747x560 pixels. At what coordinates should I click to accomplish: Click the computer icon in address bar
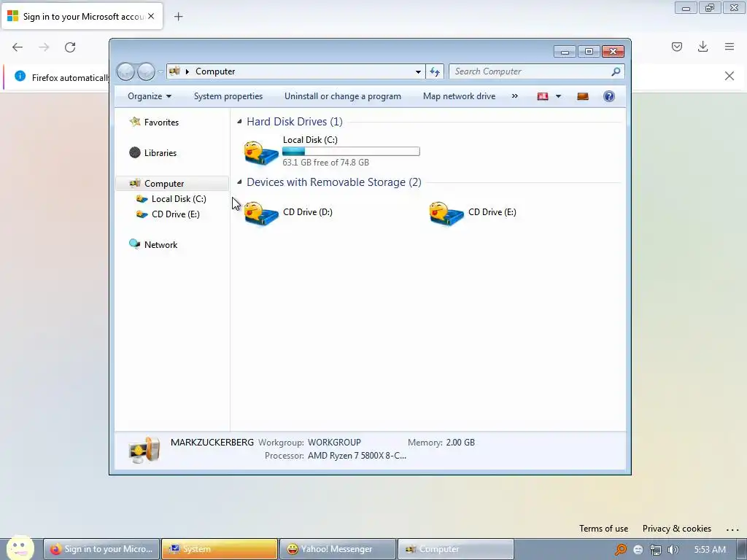click(174, 71)
